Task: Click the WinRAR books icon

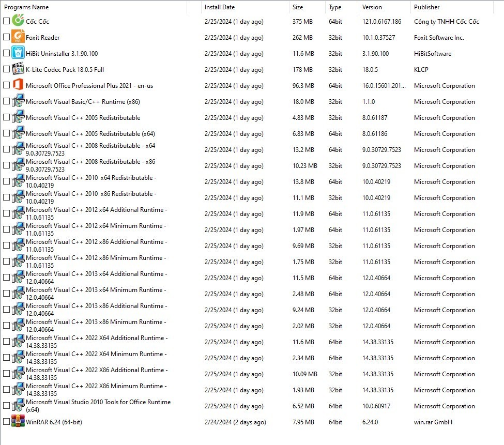Action: [x=18, y=422]
